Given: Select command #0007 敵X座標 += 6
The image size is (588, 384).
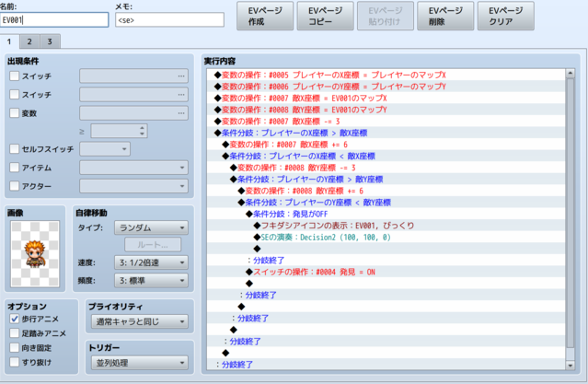Looking at the screenshot, I should tap(386, 145).
